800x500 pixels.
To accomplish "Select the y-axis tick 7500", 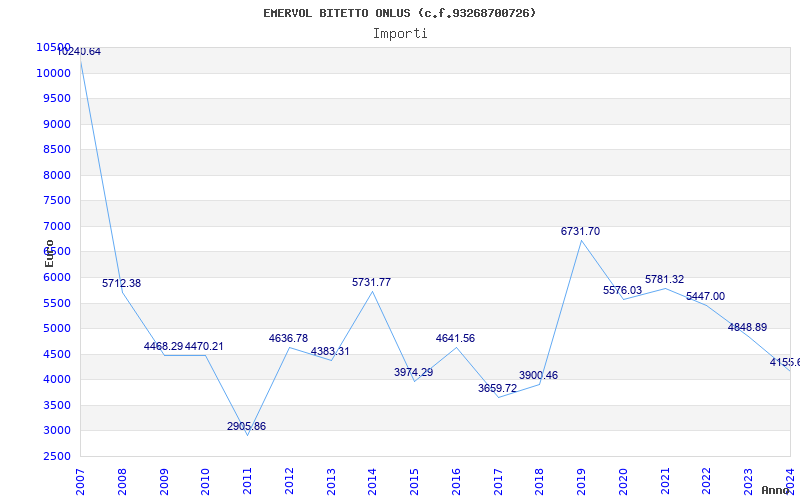I will click(x=56, y=201).
